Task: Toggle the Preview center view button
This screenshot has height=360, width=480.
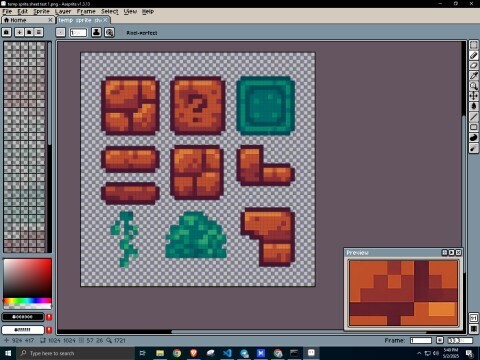Action: (x=444, y=253)
